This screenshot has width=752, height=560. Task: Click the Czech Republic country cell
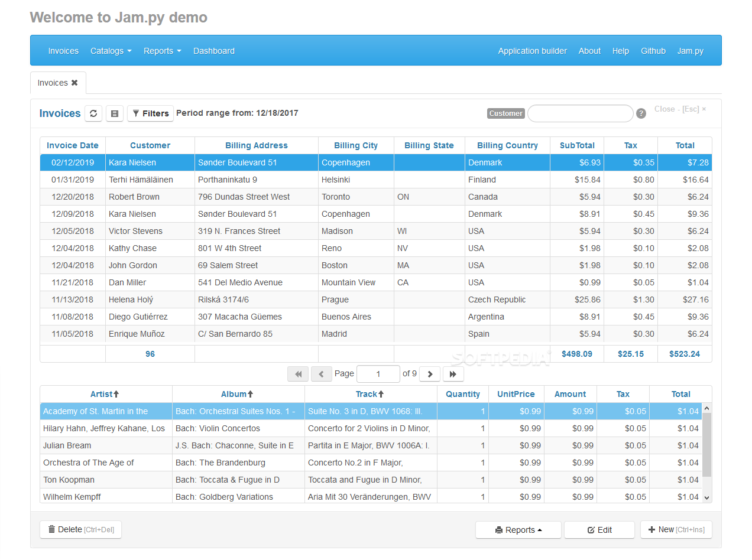[507, 299]
